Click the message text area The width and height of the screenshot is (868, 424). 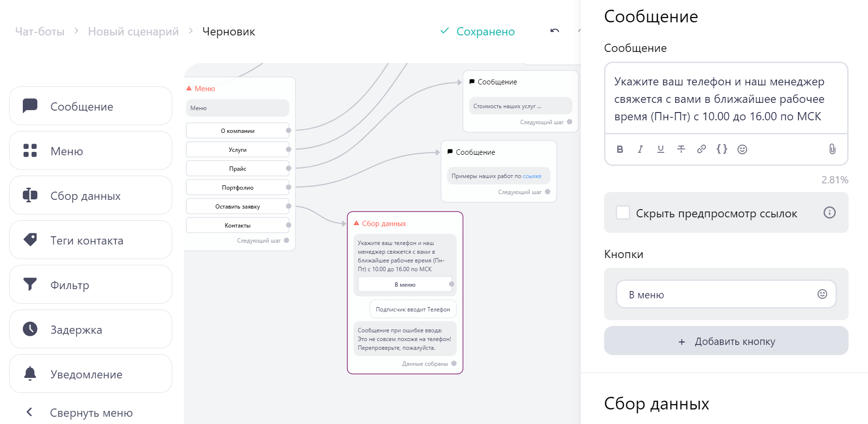coord(726,99)
